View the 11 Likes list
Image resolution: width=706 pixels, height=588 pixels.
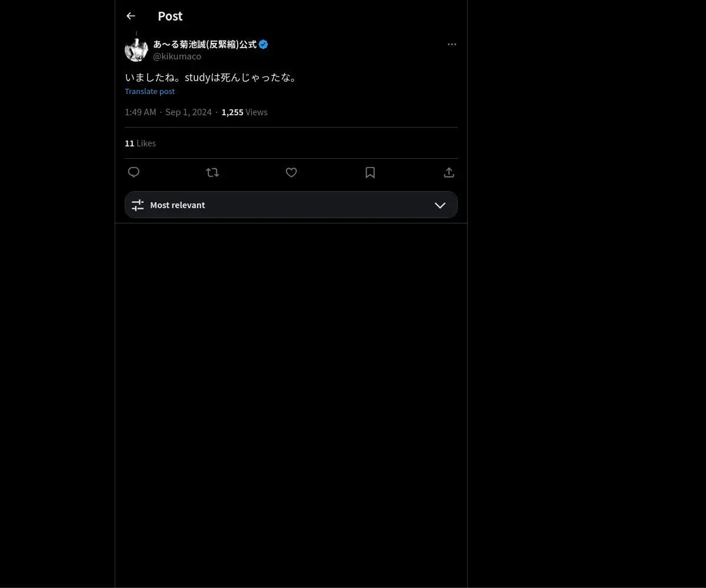(140, 143)
